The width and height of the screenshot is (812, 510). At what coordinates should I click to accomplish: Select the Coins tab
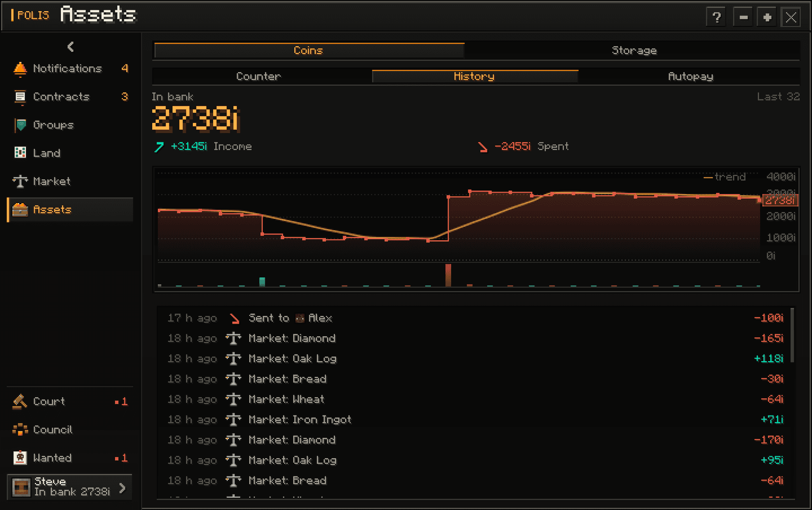point(309,50)
